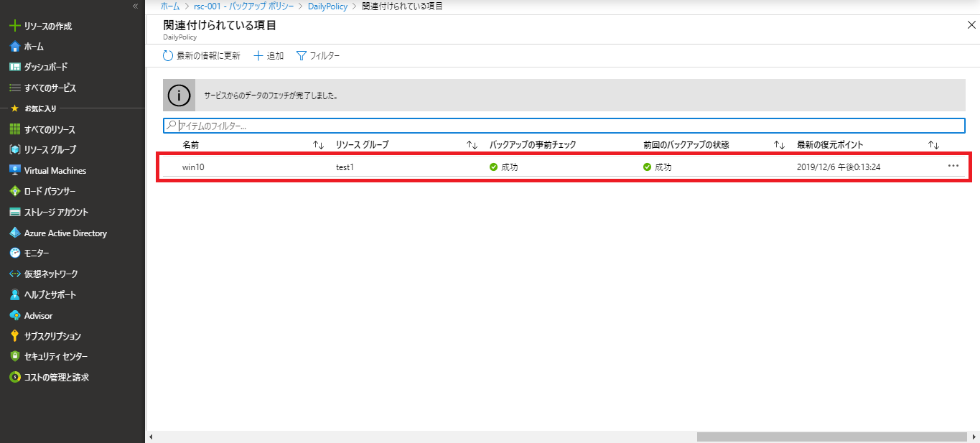This screenshot has height=443, width=980.
Task: Click the Cost Management and Billing icon
Action: tap(14, 377)
